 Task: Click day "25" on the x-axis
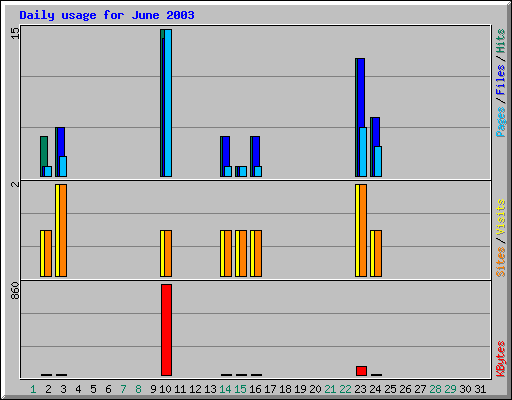coord(390,389)
